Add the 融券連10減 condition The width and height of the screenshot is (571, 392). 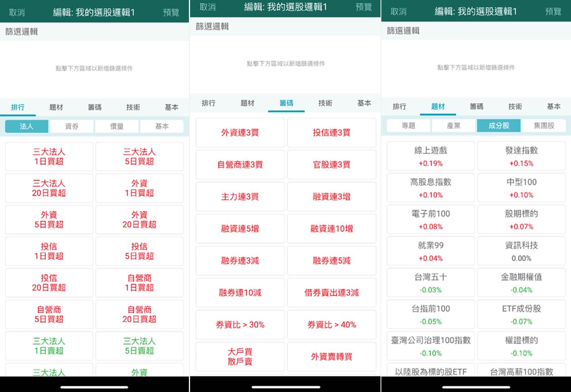240,293
